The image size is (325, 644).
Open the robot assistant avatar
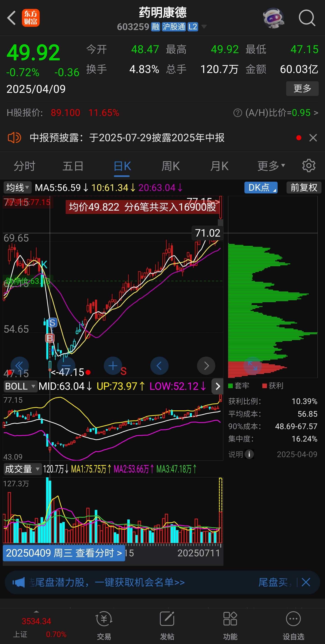(x=274, y=18)
